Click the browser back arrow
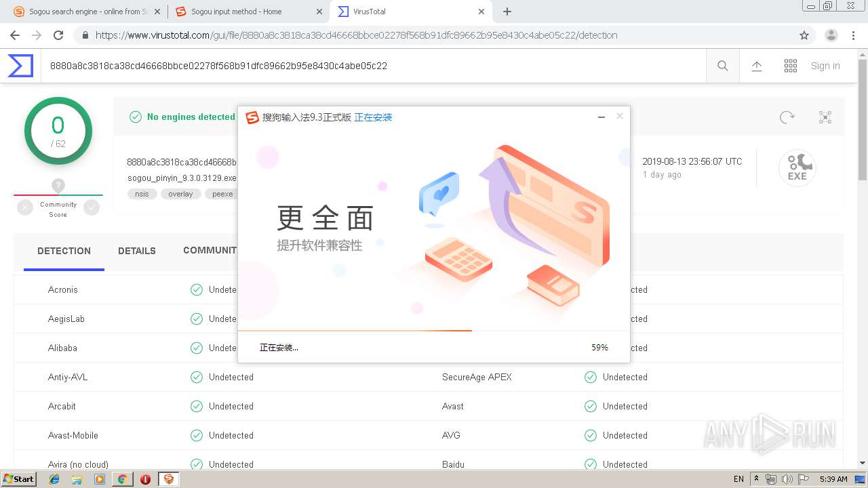This screenshot has width=868, height=488. click(x=15, y=35)
